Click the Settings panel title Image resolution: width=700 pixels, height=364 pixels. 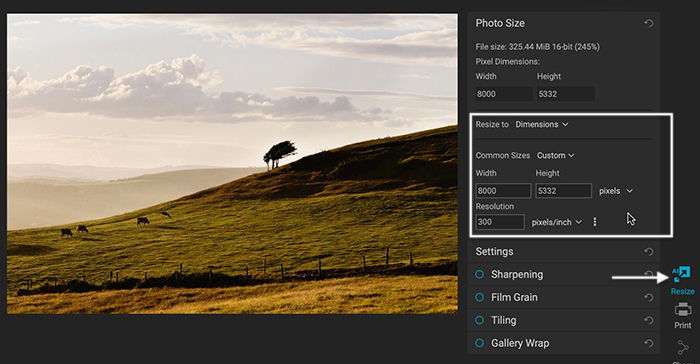[x=494, y=251]
